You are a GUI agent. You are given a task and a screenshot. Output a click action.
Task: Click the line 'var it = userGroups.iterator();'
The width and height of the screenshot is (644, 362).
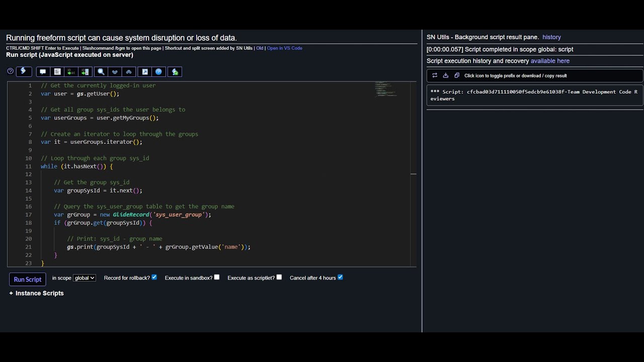92,142
